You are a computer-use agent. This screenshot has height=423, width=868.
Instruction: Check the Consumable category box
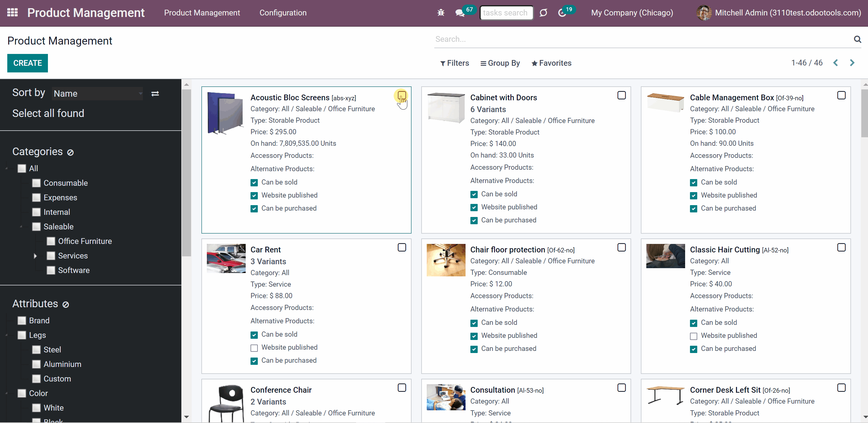36,183
